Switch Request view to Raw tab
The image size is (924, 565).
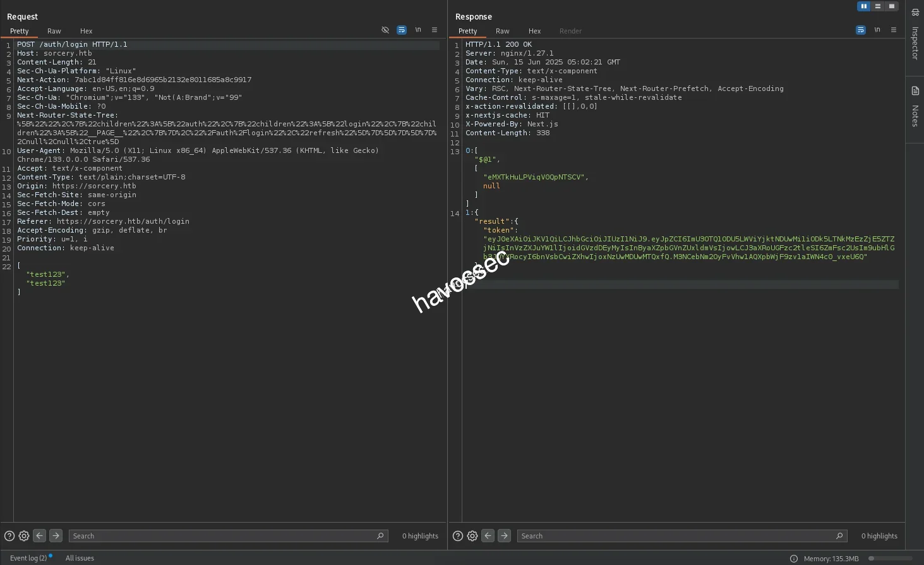coord(54,31)
